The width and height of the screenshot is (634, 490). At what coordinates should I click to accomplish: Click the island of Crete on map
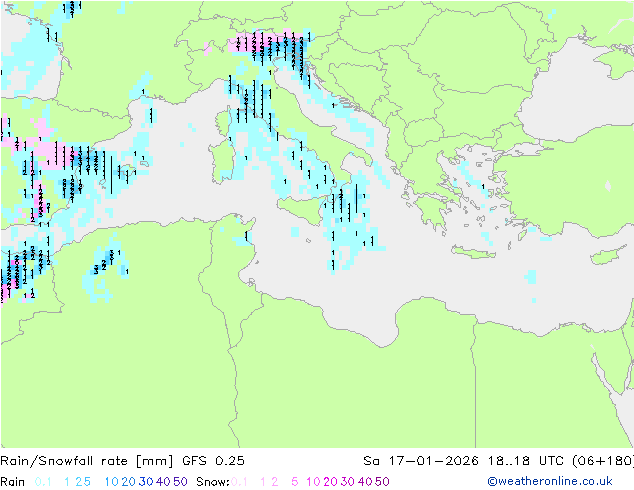tap(473, 252)
